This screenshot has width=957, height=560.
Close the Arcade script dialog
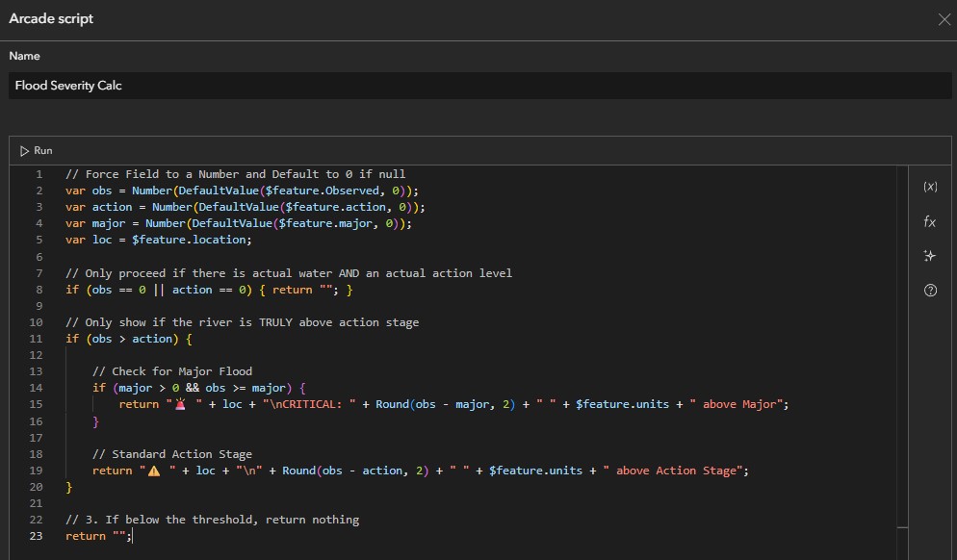point(944,19)
